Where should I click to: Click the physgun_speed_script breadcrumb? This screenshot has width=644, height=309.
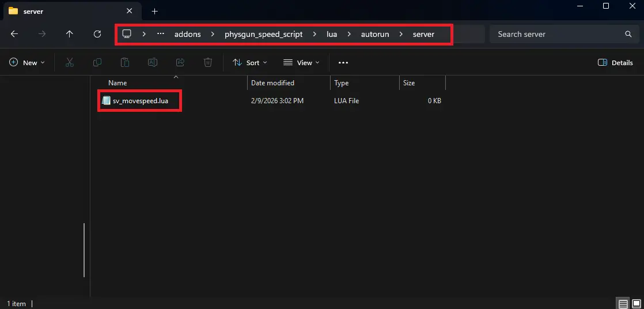point(263,34)
